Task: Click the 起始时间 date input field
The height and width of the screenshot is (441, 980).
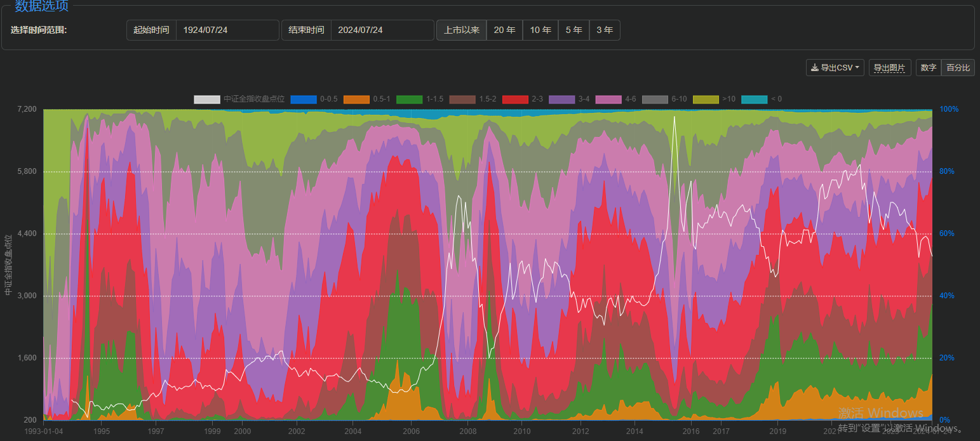Action: pyautogui.click(x=227, y=30)
